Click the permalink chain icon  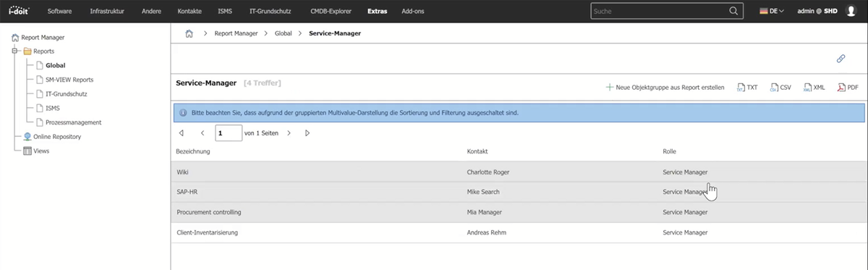point(841,59)
